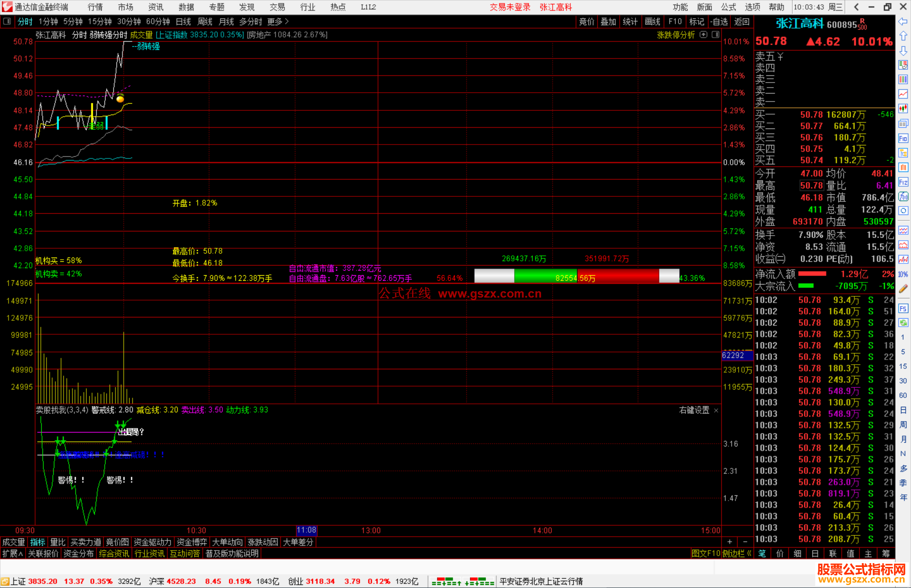Click the F12 sidebar icon

(903, 182)
